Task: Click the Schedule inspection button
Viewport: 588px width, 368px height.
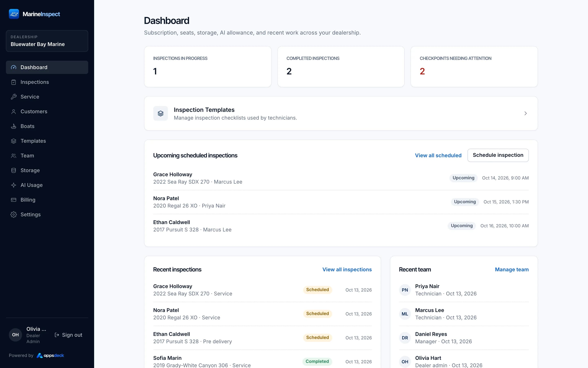Action: (498, 155)
